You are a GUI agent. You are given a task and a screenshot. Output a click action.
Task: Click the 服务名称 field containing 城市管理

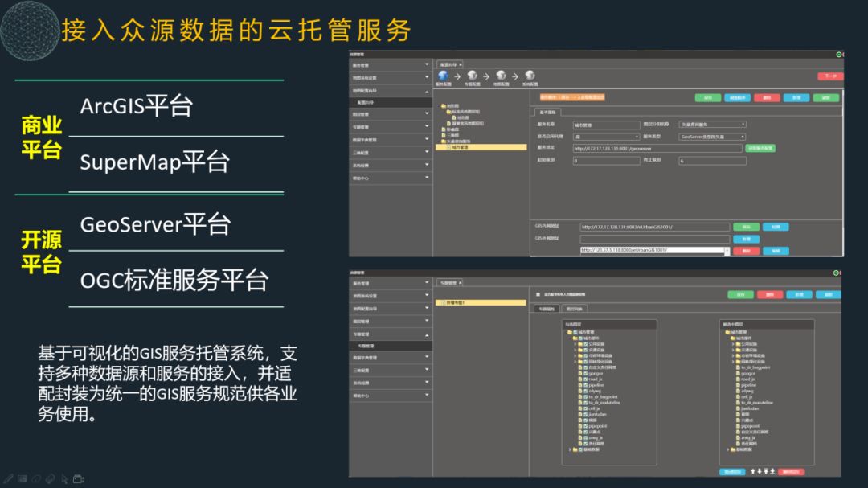point(606,125)
